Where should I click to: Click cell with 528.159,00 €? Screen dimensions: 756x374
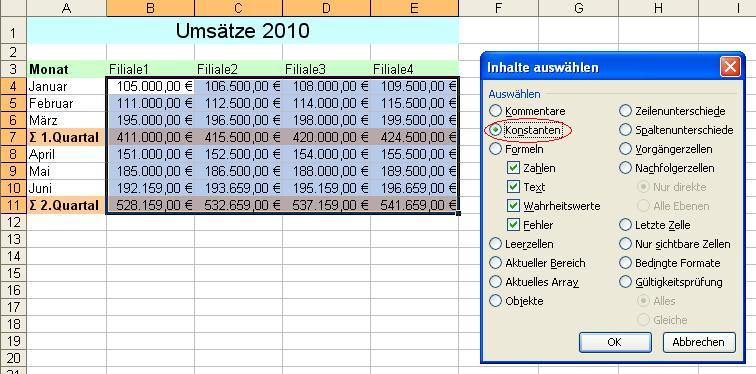point(150,205)
